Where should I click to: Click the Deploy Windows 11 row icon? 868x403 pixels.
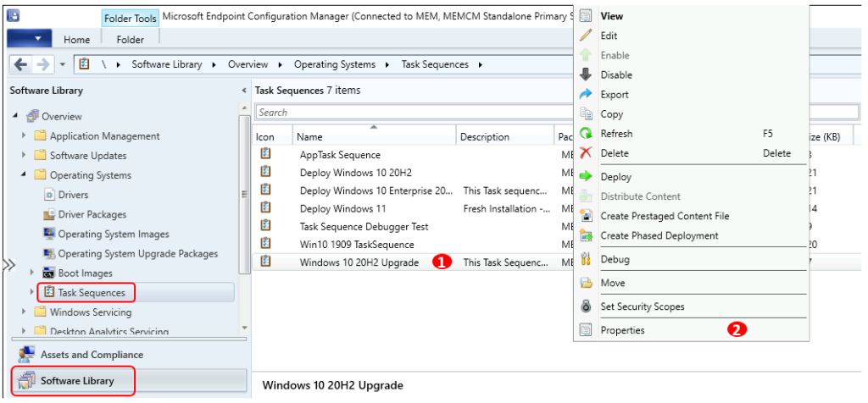[265, 208]
